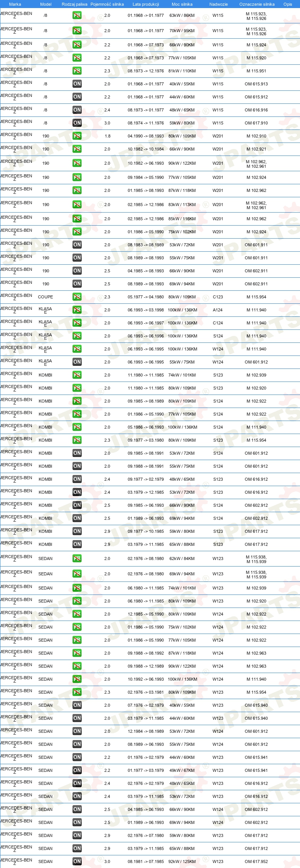Select engine code M 102.921
Image resolution: width=300 pixels, height=868 pixels.
coord(256,149)
